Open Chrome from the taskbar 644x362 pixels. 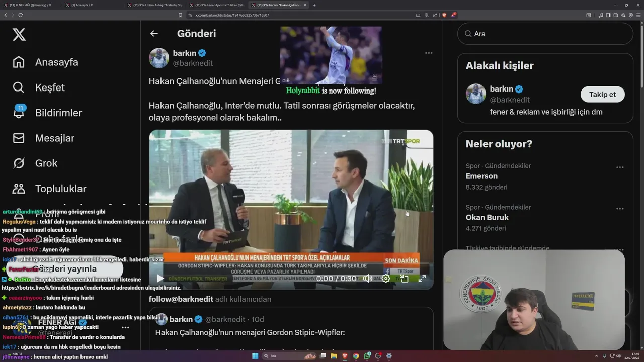pyautogui.click(x=356, y=356)
